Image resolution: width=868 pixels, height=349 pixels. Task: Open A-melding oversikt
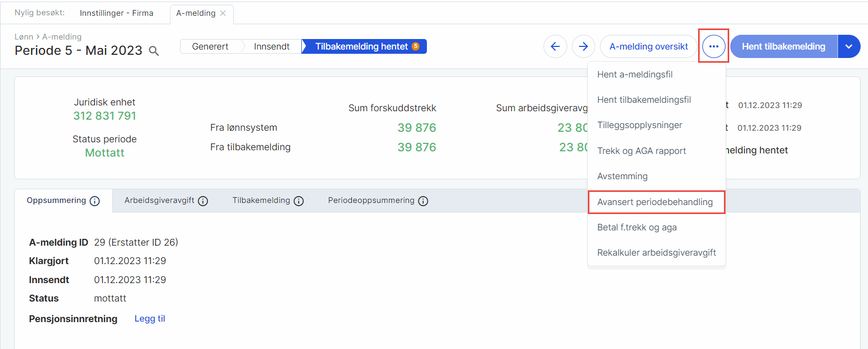click(x=648, y=46)
